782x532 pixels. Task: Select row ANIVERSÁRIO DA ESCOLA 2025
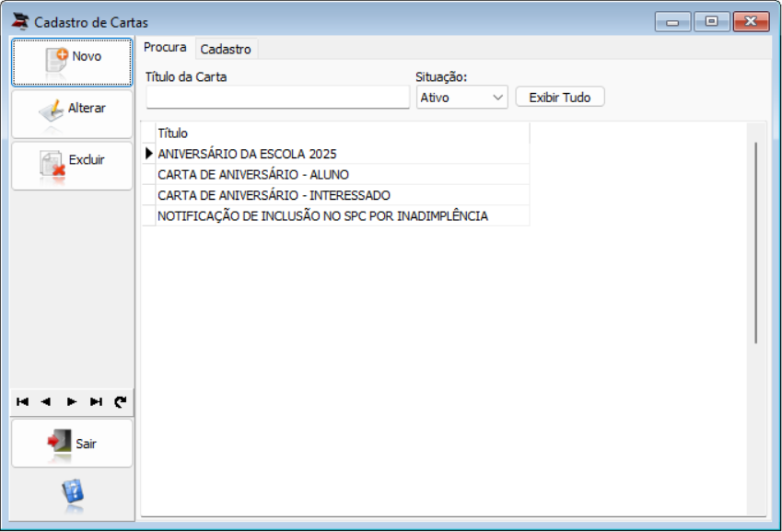[x=342, y=154]
